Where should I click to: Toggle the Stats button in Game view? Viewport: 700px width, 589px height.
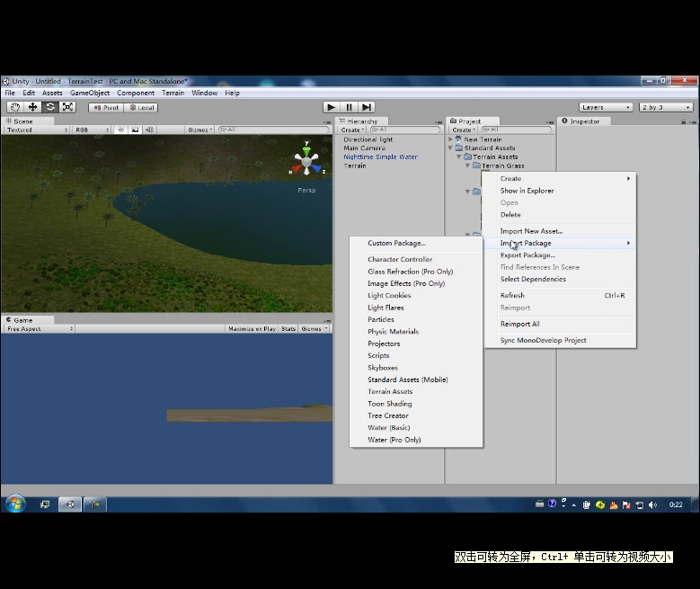click(x=288, y=328)
